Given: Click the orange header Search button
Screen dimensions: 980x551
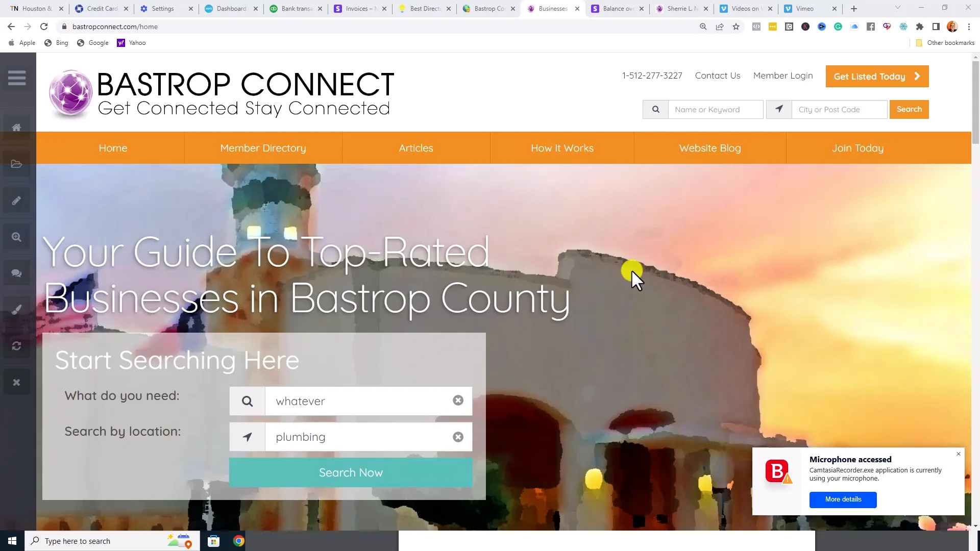Looking at the screenshot, I should point(909,109).
